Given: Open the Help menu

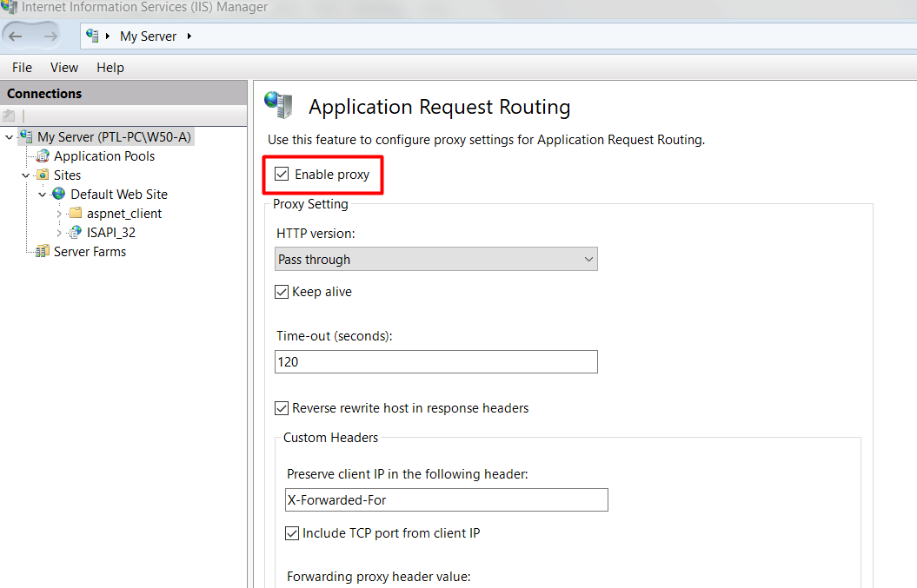Looking at the screenshot, I should pyautogui.click(x=110, y=68).
